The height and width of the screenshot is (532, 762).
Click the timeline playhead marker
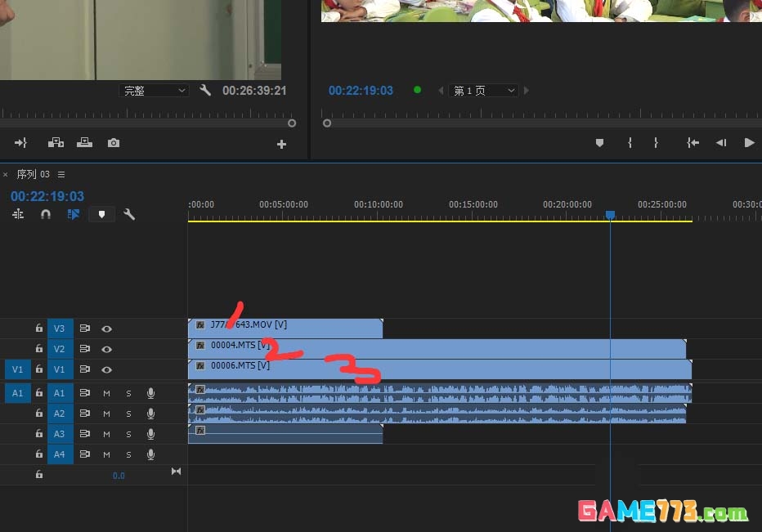pos(611,215)
